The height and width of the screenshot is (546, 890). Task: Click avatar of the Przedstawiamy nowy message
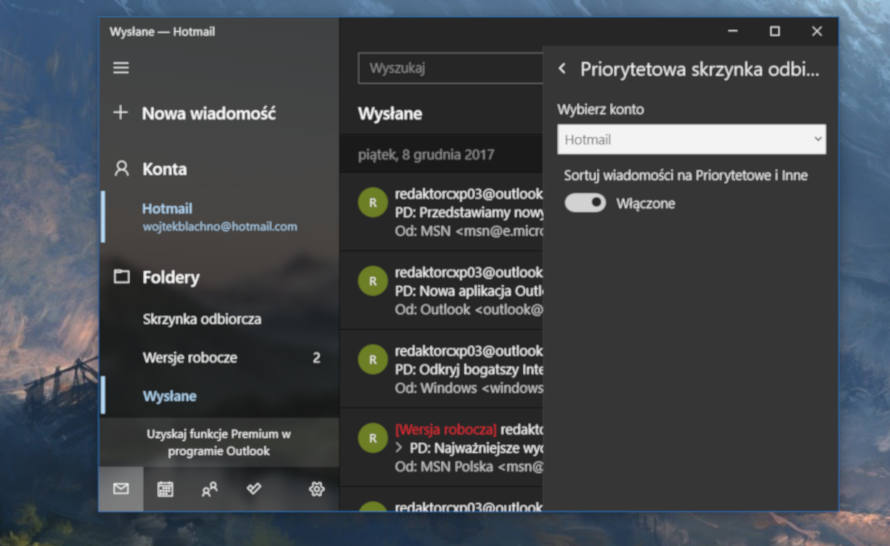[373, 203]
